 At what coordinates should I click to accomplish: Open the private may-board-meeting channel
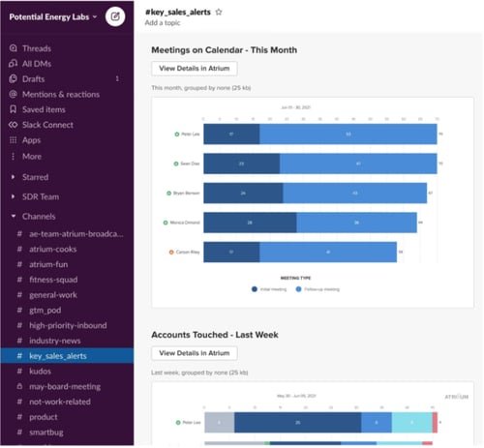pos(67,386)
